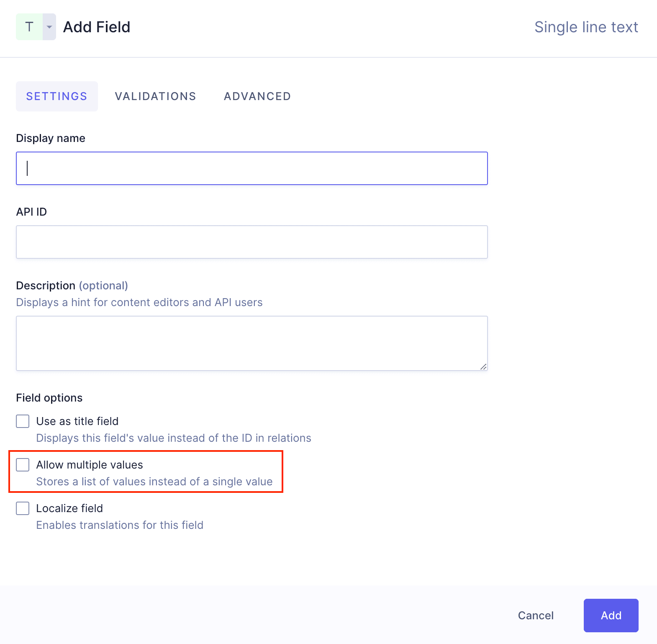Enable "Allow multiple values"
Image resolution: width=657 pixels, height=644 pixels.
click(22, 465)
